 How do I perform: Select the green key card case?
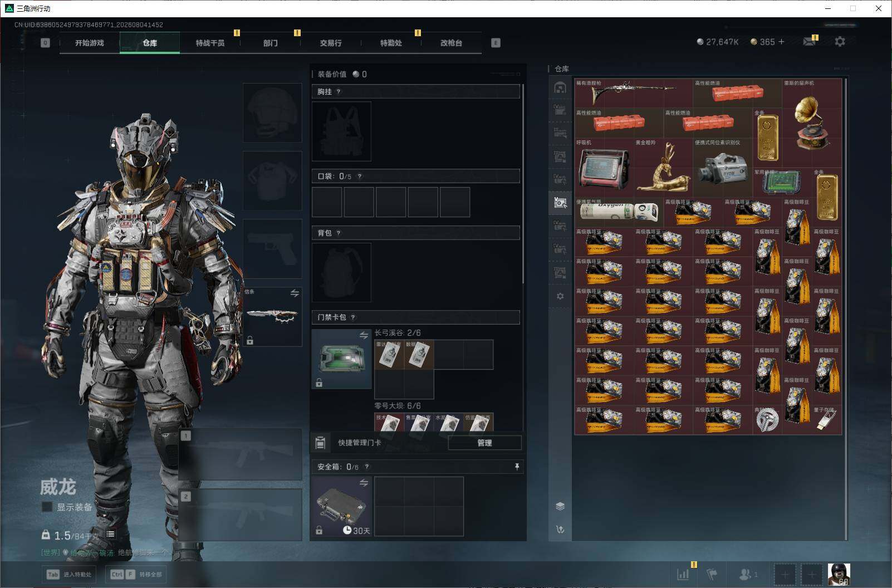coord(341,359)
